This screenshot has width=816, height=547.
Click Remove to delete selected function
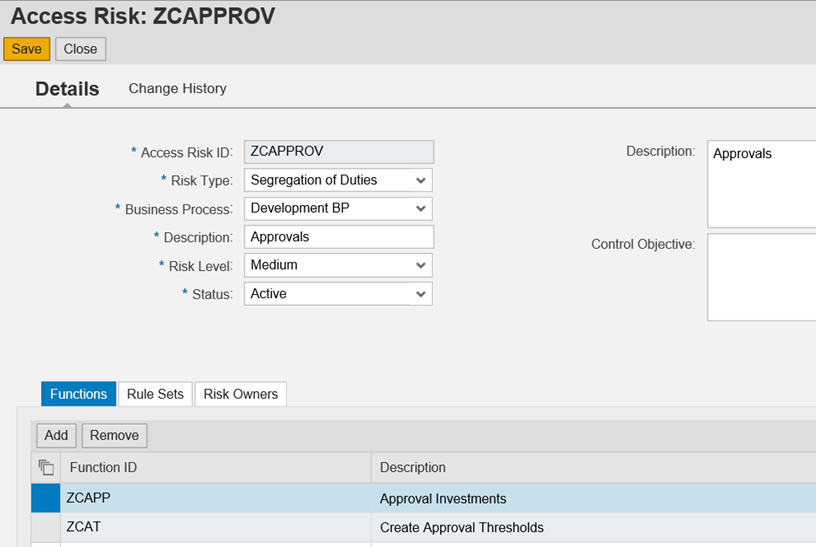[114, 435]
